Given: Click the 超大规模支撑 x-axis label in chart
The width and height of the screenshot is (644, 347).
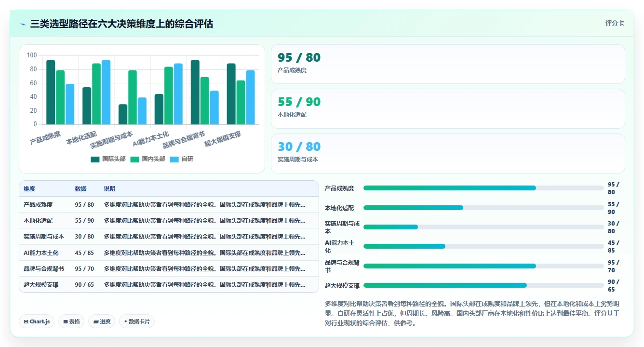Looking at the screenshot, I should point(223,138).
